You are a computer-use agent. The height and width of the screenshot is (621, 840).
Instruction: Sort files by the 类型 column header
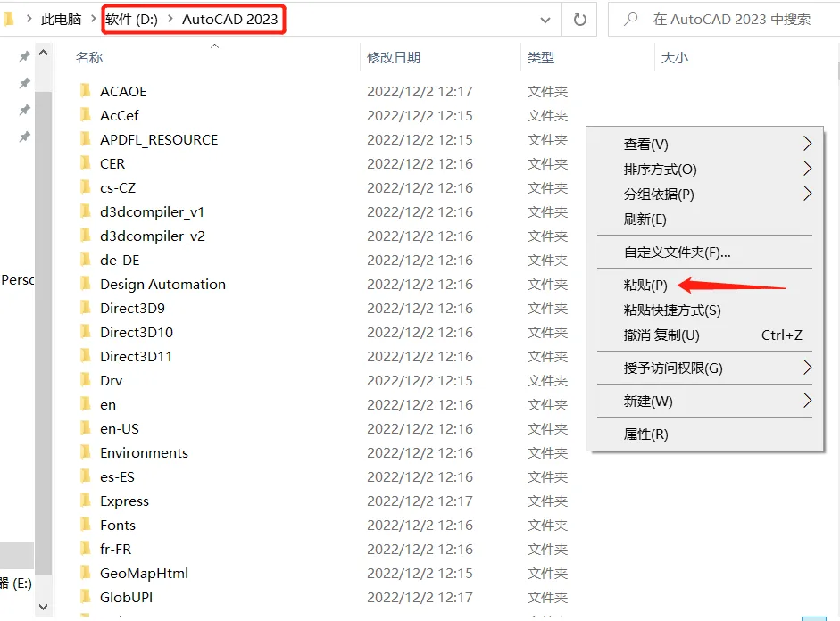point(541,57)
